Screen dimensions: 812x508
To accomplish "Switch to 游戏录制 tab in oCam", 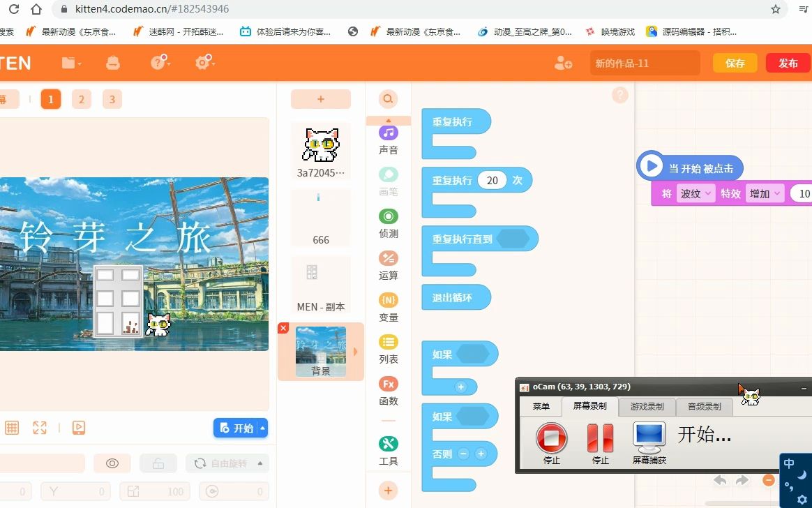I will tap(647, 407).
